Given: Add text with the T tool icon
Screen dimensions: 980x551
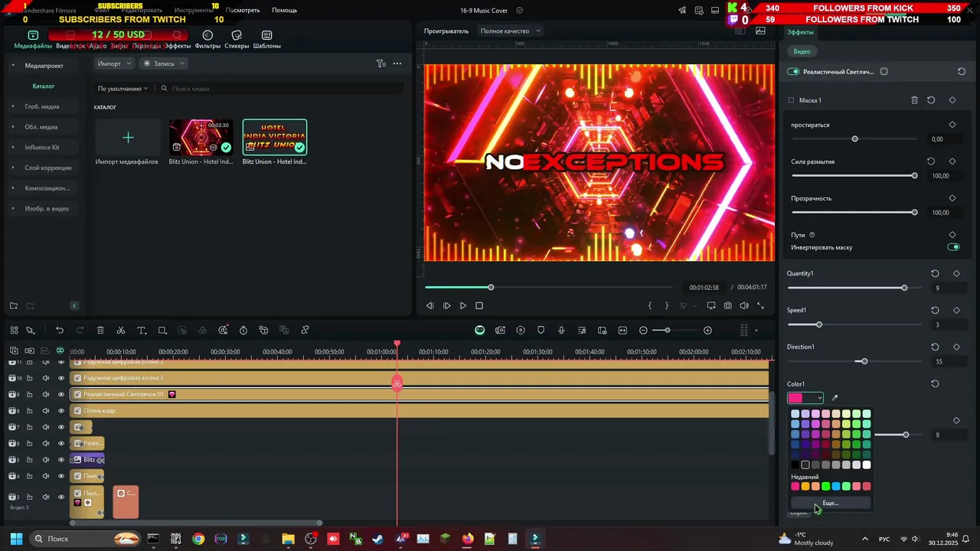Looking at the screenshot, I should point(142,331).
